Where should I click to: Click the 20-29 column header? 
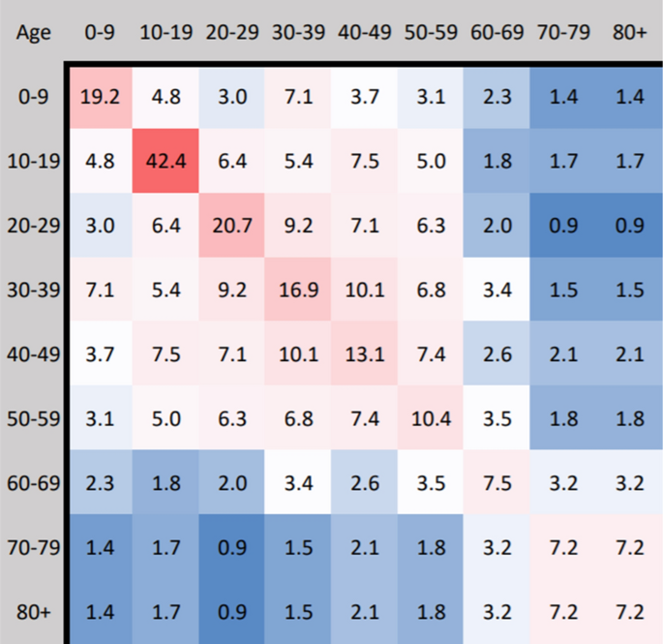click(x=231, y=33)
